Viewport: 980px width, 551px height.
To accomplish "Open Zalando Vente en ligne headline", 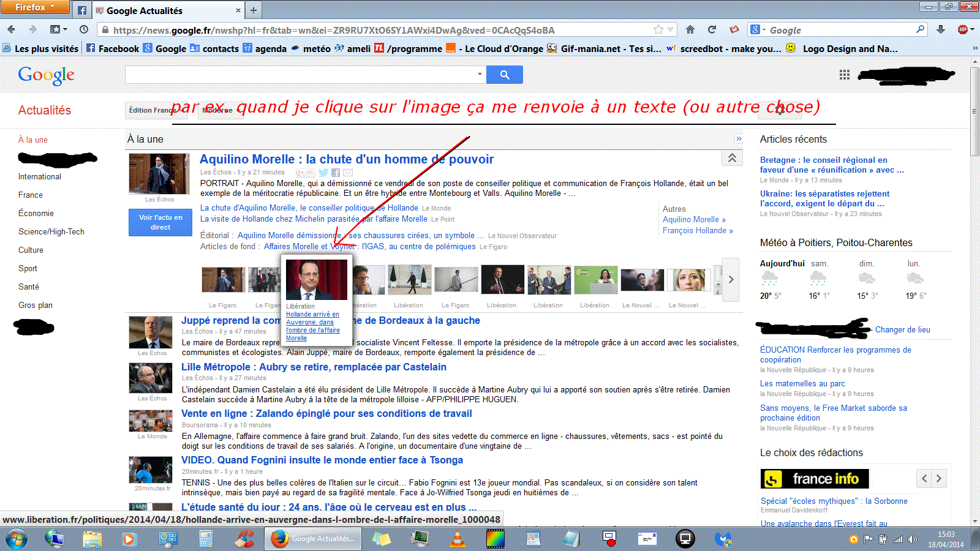I will click(x=326, y=413).
